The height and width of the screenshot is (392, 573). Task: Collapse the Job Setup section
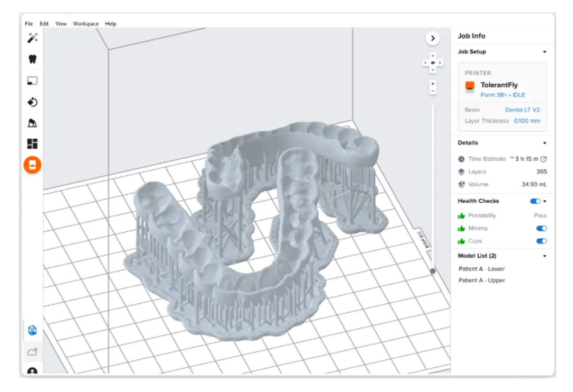click(x=545, y=52)
